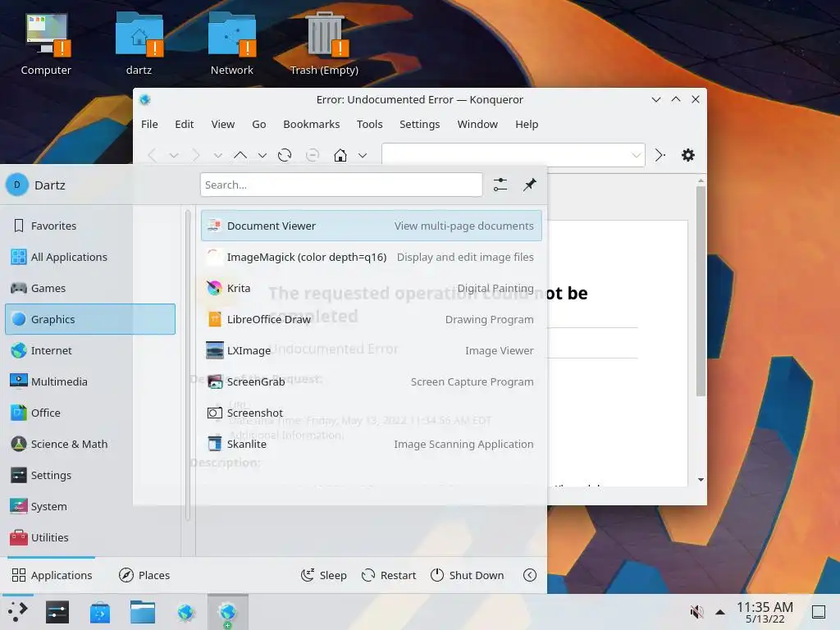Expand home button dropdown arrow
Screen dimensions: 840x630
tap(363, 155)
